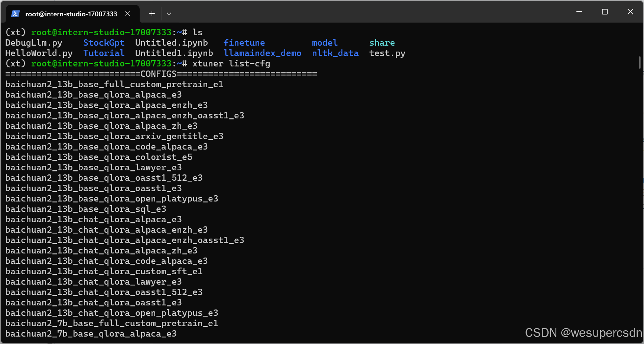Image resolution: width=644 pixels, height=344 pixels.
Task: Click baichuan2_13b_chat_qlora_alpaca_enzh_e3 line
Action: coord(107,230)
